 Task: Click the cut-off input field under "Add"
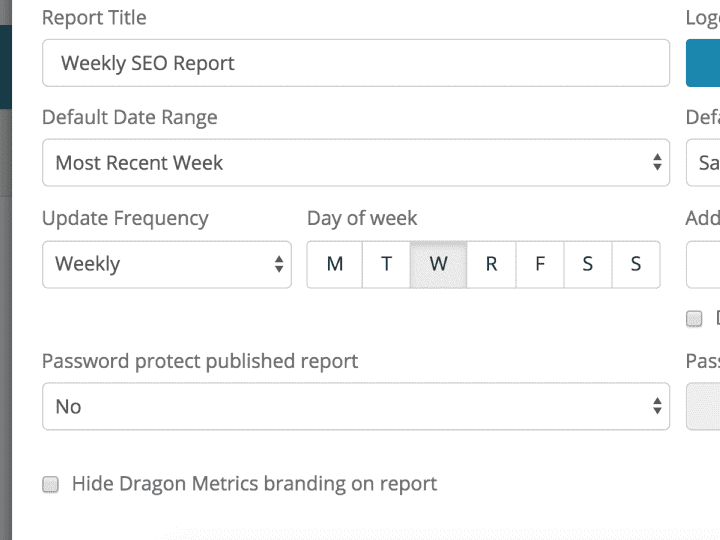coord(703,264)
